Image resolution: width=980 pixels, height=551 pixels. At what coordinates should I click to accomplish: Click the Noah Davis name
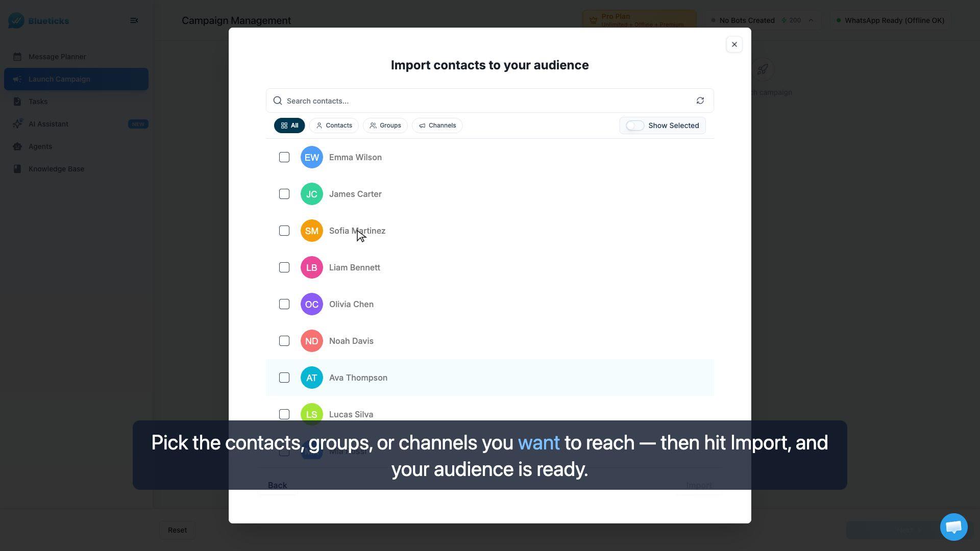pyautogui.click(x=351, y=341)
